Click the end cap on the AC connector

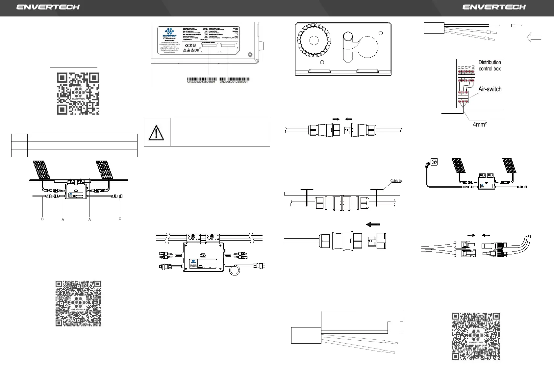click(x=377, y=241)
